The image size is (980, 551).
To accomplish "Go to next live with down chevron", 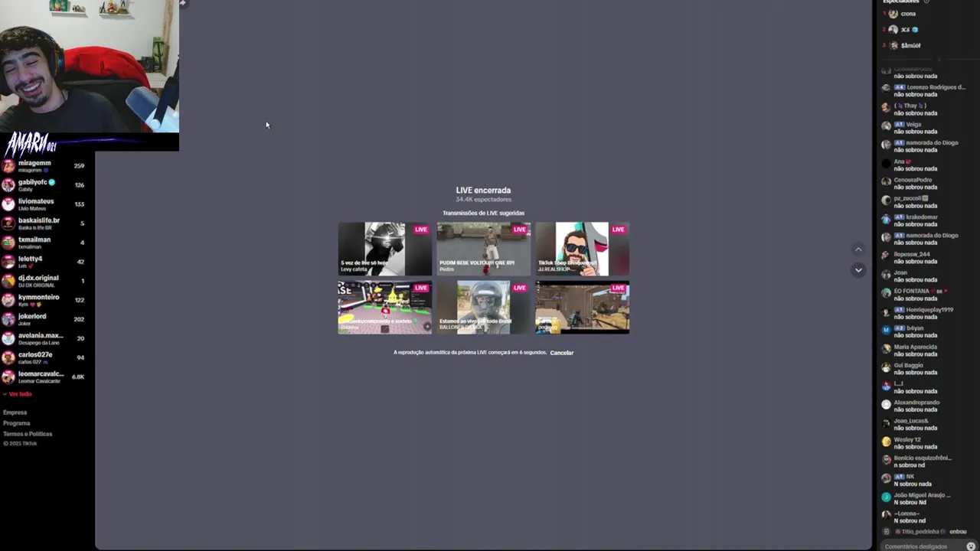I will click(x=858, y=269).
